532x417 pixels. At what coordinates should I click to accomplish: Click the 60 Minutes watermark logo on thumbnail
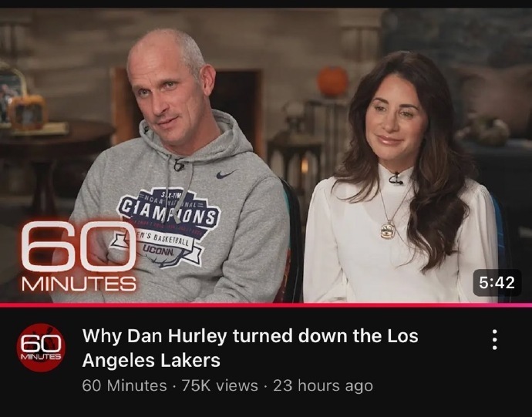[79, 256]
